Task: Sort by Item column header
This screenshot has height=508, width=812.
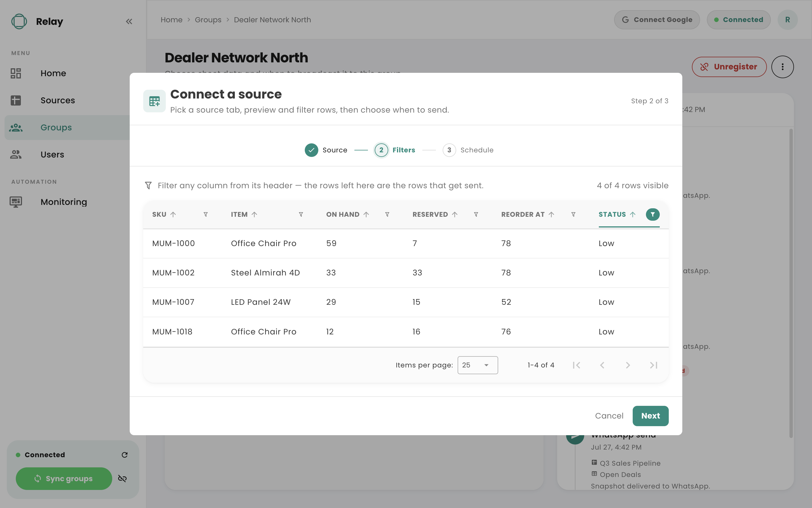Action: [244, 214]
